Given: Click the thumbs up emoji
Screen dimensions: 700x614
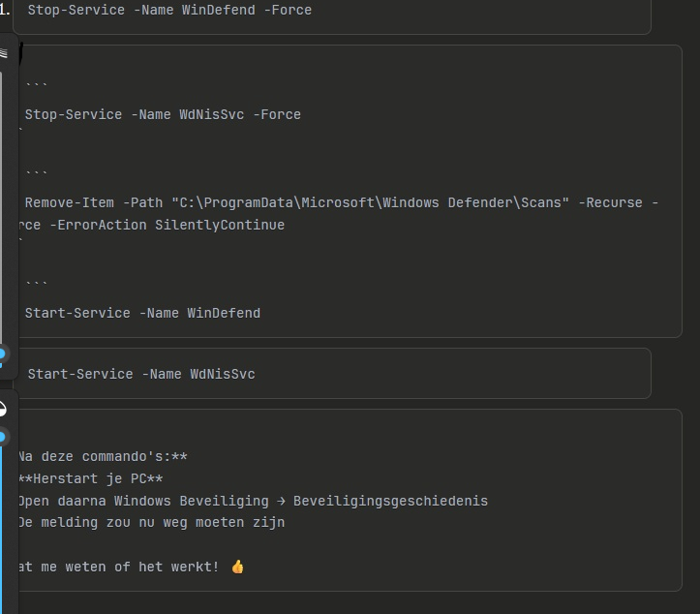Looking at the screenshot, I should pyautogui.click(x=238, y=567).
